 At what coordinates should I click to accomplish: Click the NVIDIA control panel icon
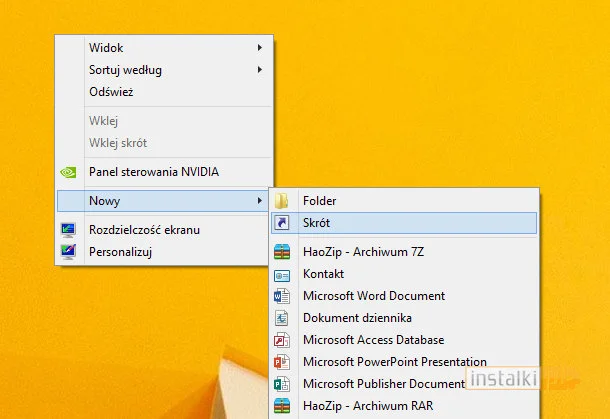(68, 172)
